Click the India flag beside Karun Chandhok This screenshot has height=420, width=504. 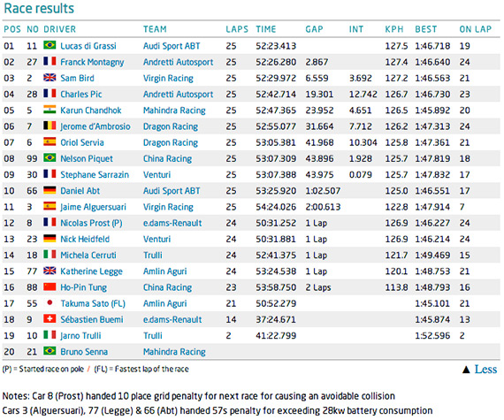pyautogui.click(x=50, y=110)
